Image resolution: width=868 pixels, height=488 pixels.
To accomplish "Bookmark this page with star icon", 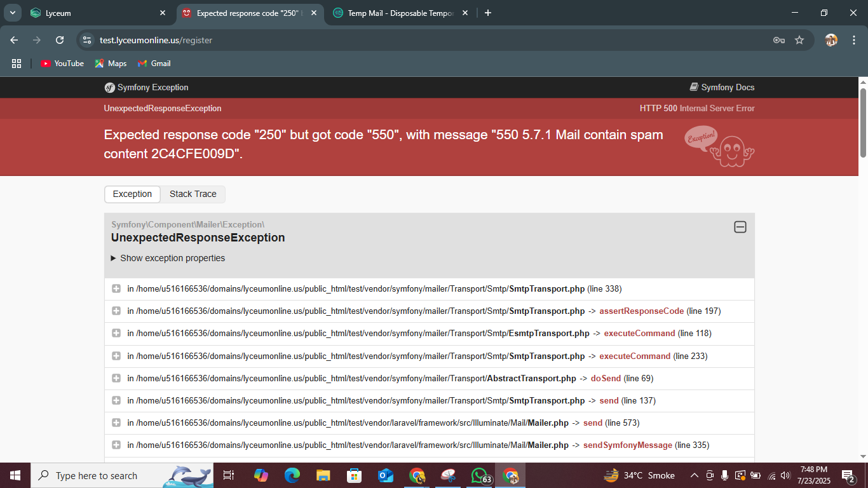I will coord(799,40).
